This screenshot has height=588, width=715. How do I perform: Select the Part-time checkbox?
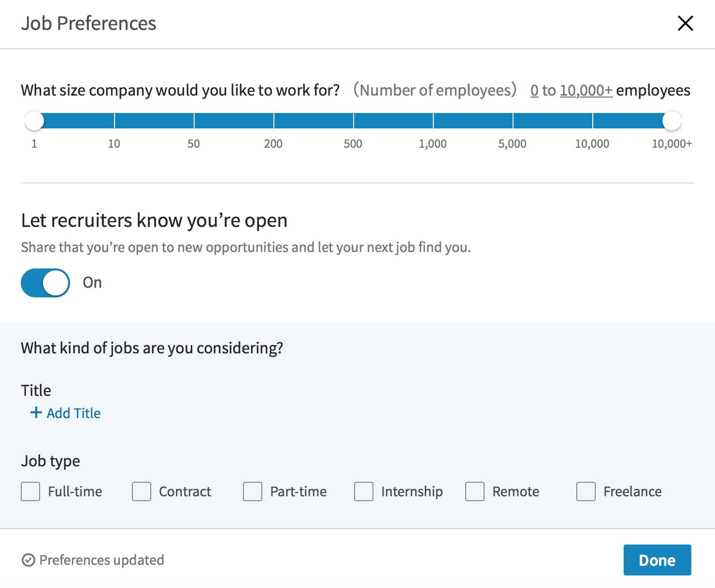(x=253, y=491)
